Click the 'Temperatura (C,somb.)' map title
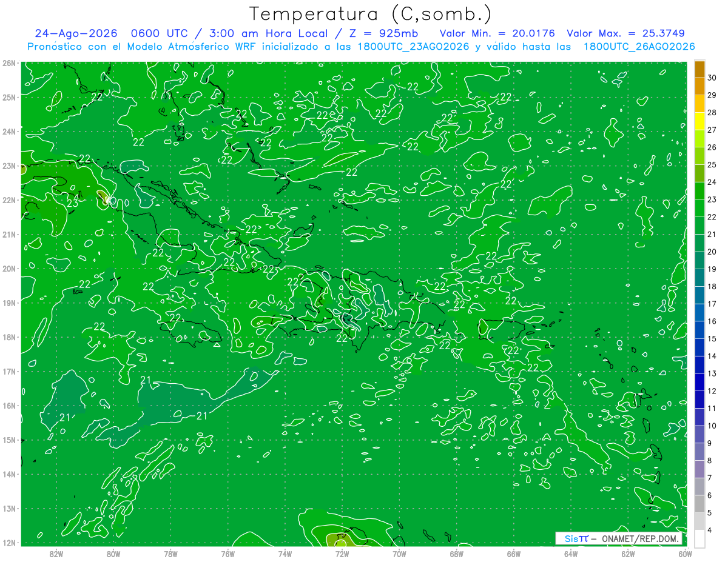The height and width of the screenshot is (562, 728). [x=371, y=14]
